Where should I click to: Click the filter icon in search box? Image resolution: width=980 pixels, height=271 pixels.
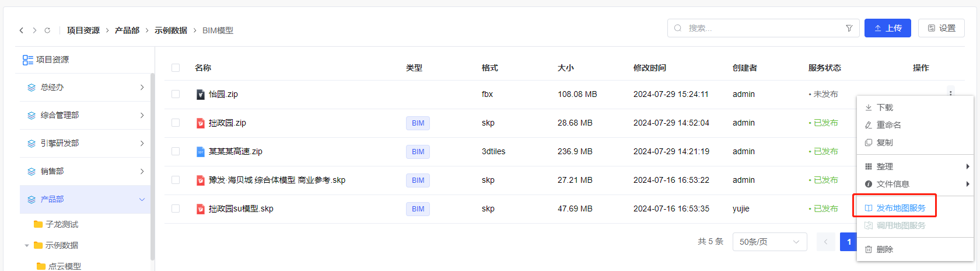[849, 28]
